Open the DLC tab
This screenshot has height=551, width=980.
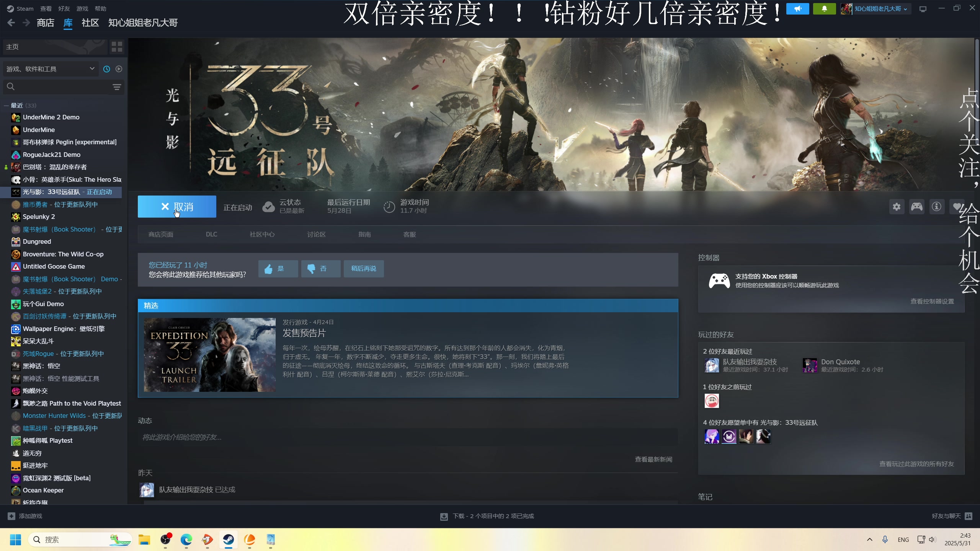(x=211, y=234)
